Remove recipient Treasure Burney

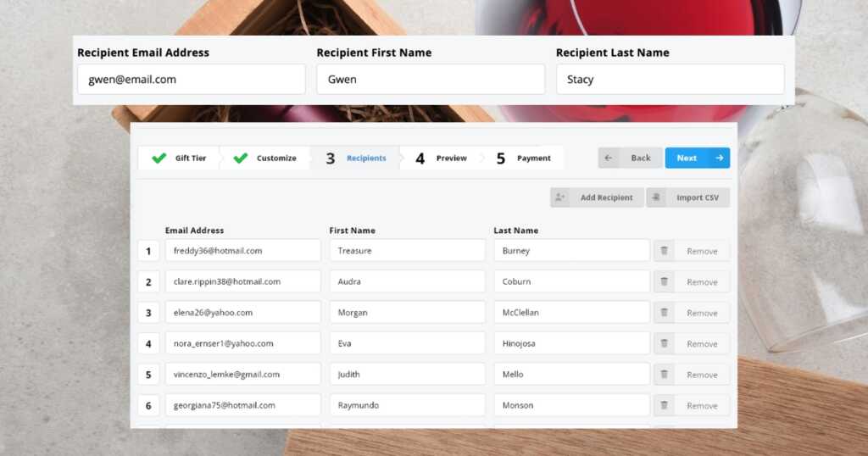tap(692, 251)
